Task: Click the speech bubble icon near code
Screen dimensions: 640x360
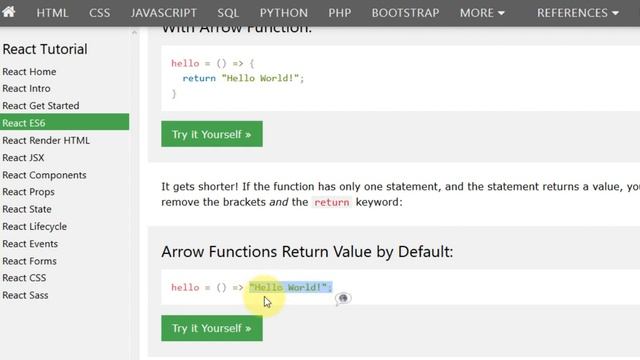Action: click(x=343, y=298)
